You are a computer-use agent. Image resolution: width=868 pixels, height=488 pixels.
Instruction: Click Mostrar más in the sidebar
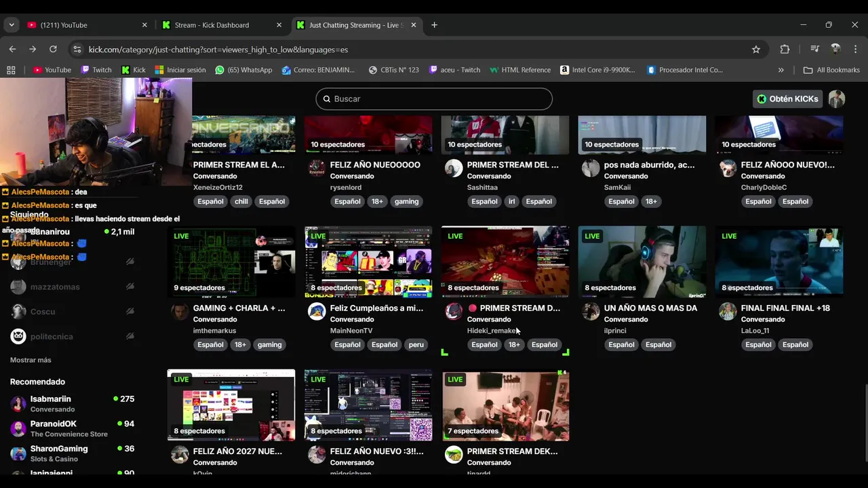tap(31, 360)
